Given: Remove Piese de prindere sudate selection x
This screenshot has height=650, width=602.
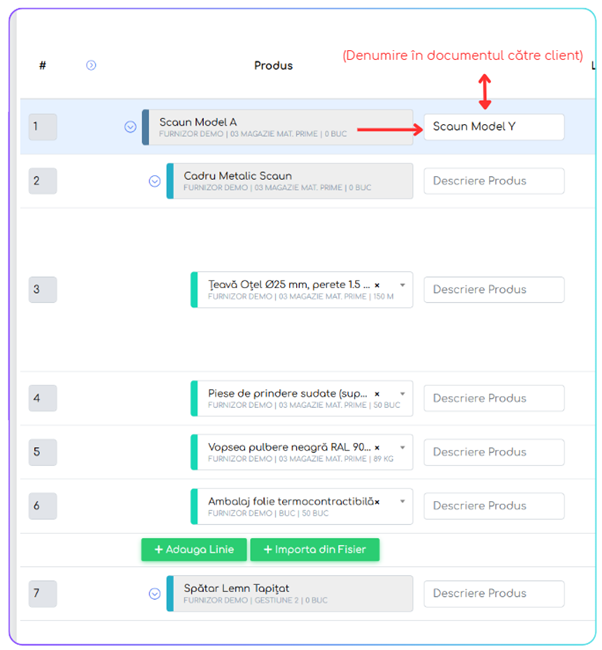Looking at the screenshot, I should pyautogui.click(x=377, y=394).
